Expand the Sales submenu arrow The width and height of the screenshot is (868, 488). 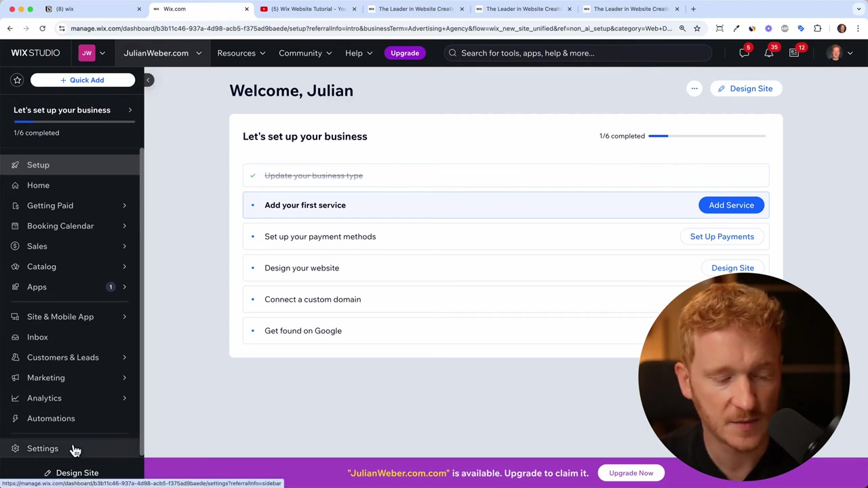(124, 246)
